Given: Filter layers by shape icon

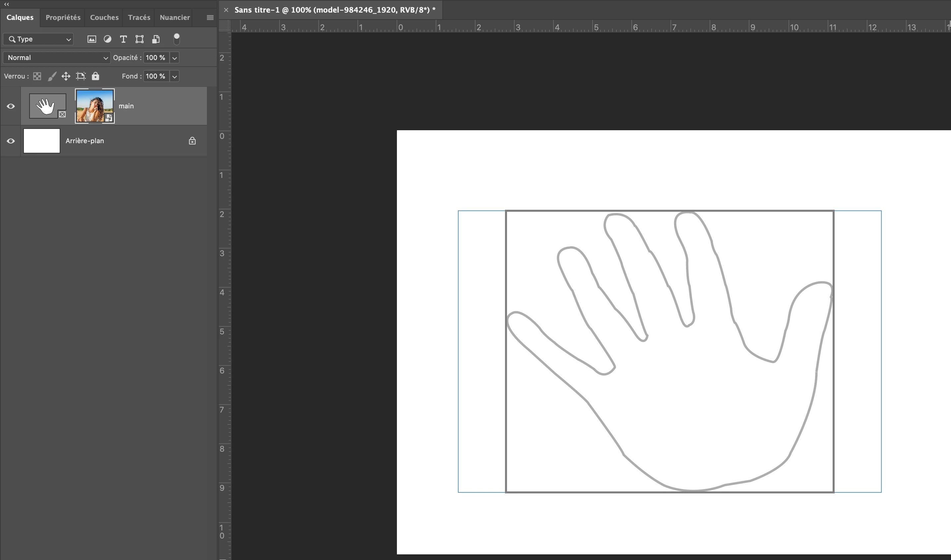Looking at the screenshot, I should pos(140,39).
